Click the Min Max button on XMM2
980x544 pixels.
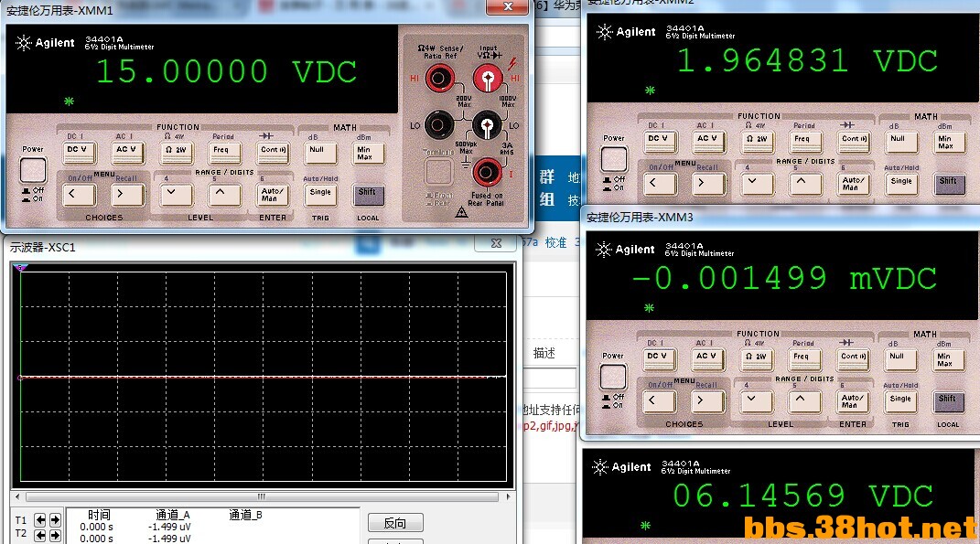(x=950, y=142)
